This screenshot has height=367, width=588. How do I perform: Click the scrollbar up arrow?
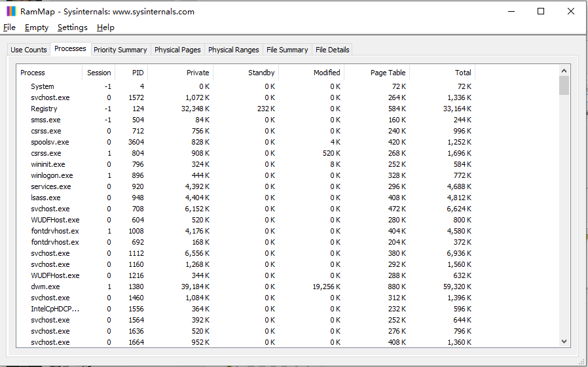[x=564, y=70]
